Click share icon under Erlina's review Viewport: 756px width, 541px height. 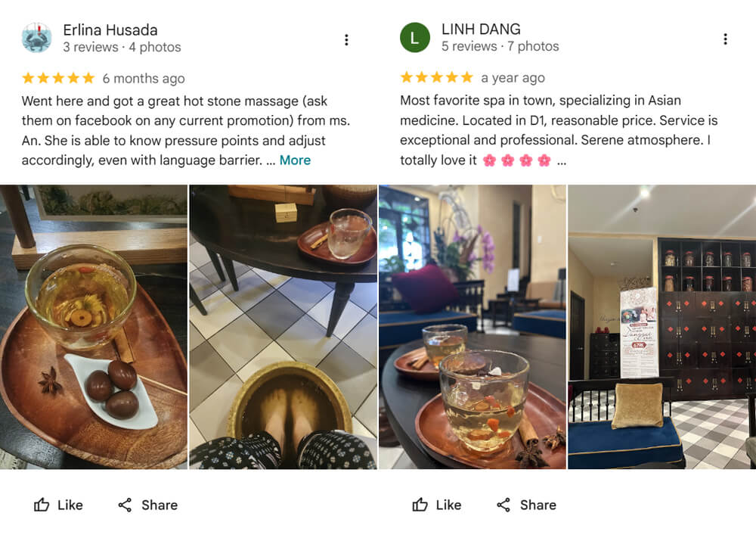[125, 505]
